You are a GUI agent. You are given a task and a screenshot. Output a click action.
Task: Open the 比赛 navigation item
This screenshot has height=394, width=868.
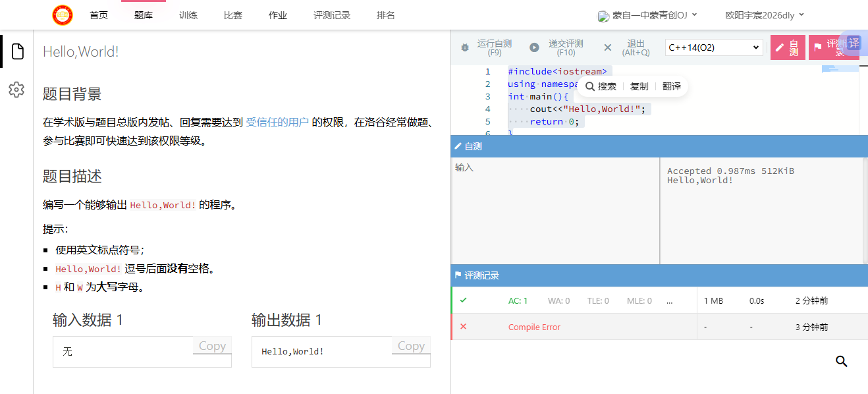pyautogui.click(x=232, y=15)
